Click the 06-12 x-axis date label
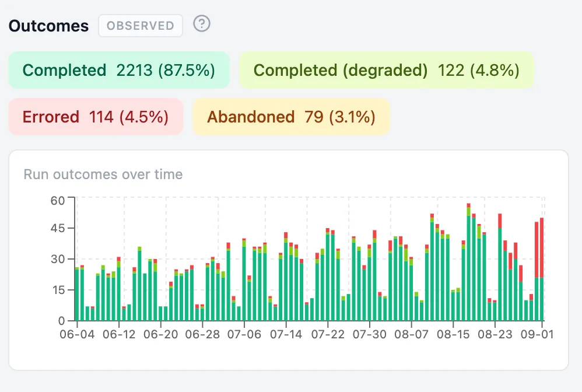The height and width of the screenshot is (392, 582). coord(119,334)
